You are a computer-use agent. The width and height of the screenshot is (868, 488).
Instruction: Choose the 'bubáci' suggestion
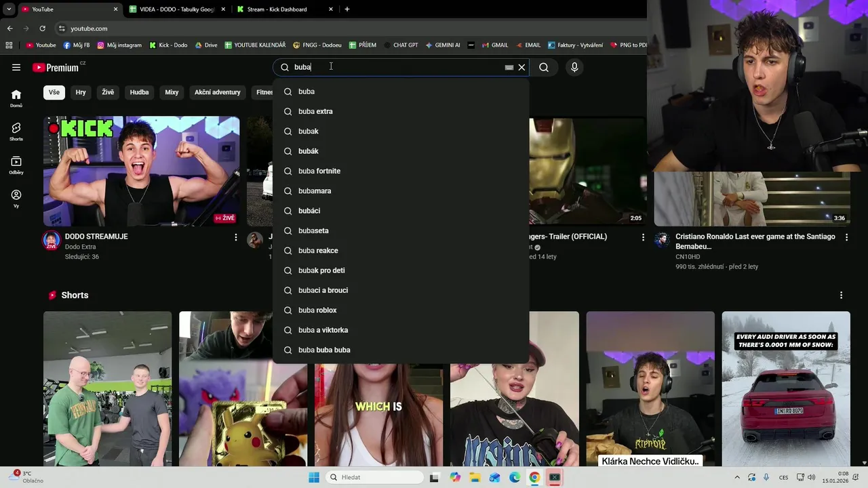pos(401,211)
